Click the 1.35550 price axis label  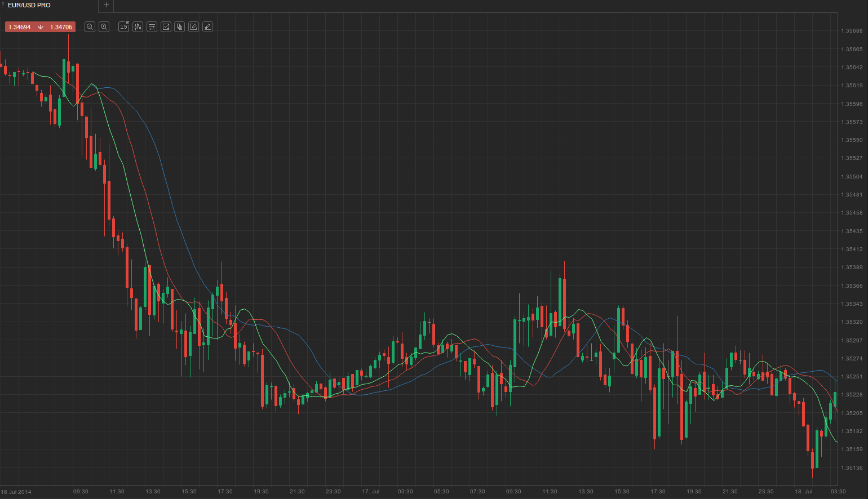point(852,140)
